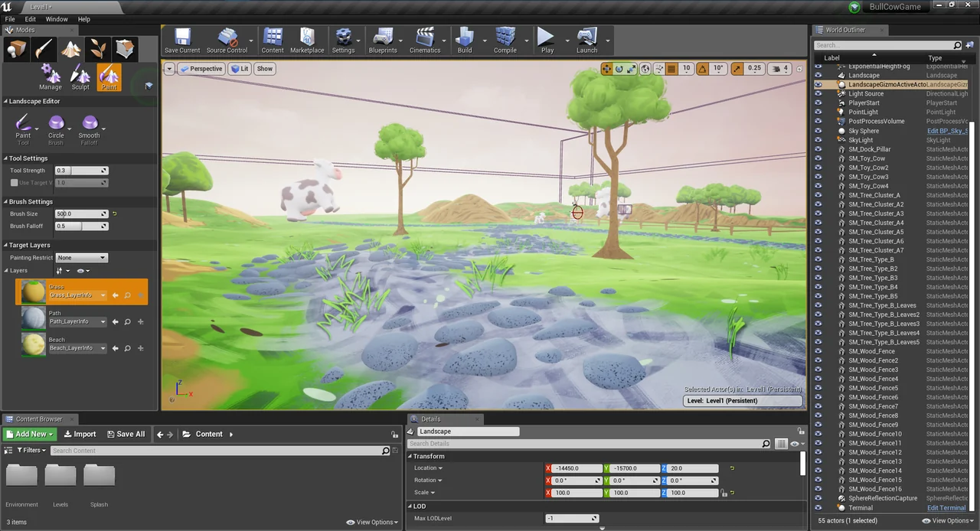Open the Window menu
Viewport: 980px width, 531px height.
(57, 19)
